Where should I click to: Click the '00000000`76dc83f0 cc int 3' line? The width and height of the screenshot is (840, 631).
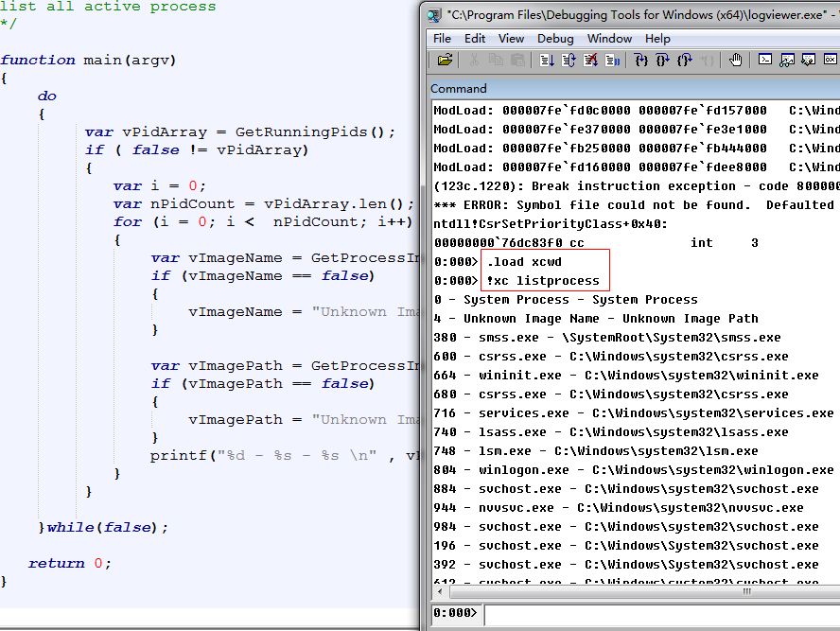[596, 243]
